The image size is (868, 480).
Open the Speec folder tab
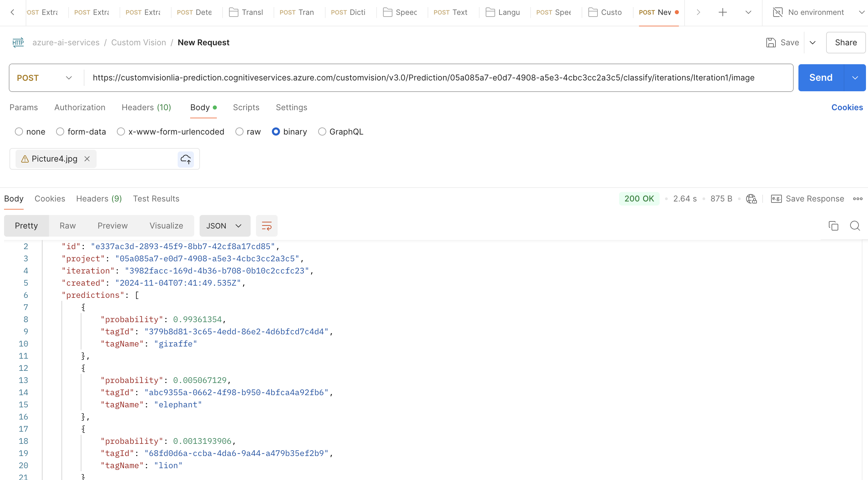click(x=400, y=13)
